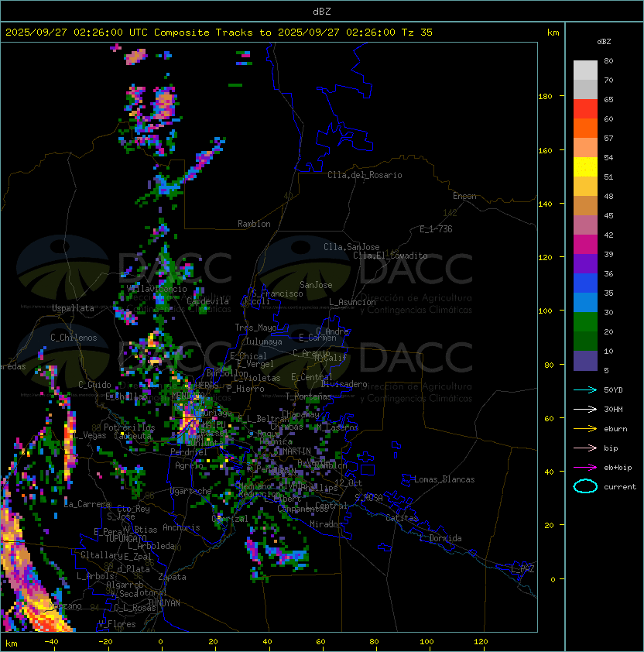Click the 'SanJose' map label
644x652 pixels.
pyautogui.click(x=316, y=285)
